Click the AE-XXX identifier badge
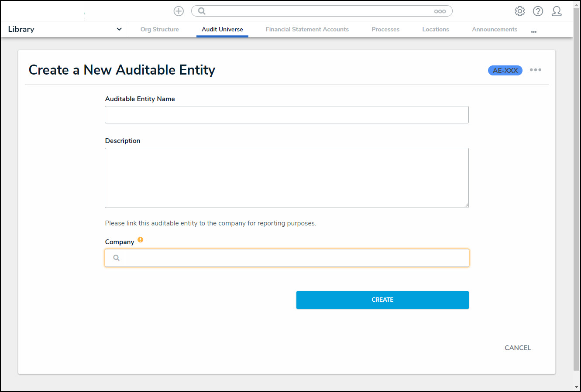This screenshot has height=392, width=581. [505, 70]
